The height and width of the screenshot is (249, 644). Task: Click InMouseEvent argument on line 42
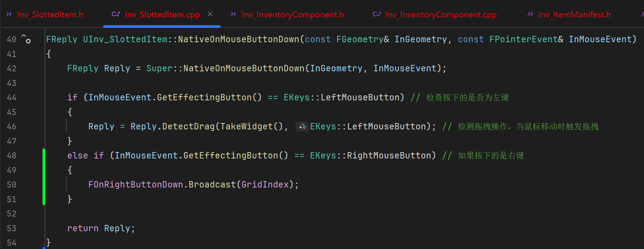pyautogui.click(x=405, y=68)
